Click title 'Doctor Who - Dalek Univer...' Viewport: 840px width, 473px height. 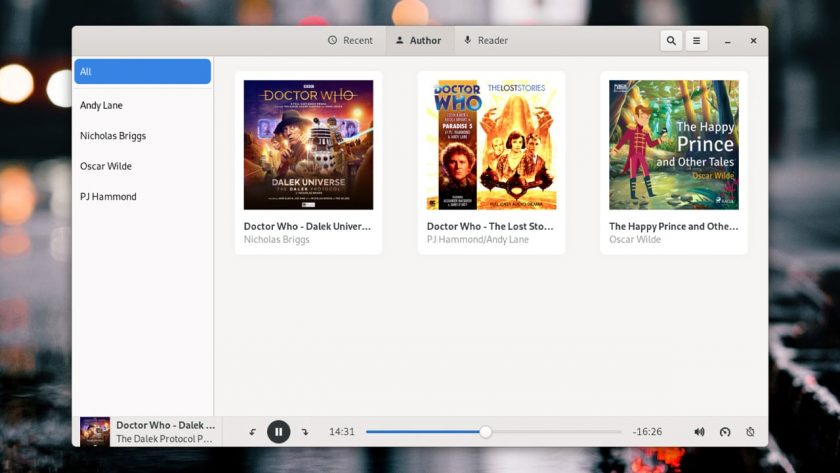307,226
